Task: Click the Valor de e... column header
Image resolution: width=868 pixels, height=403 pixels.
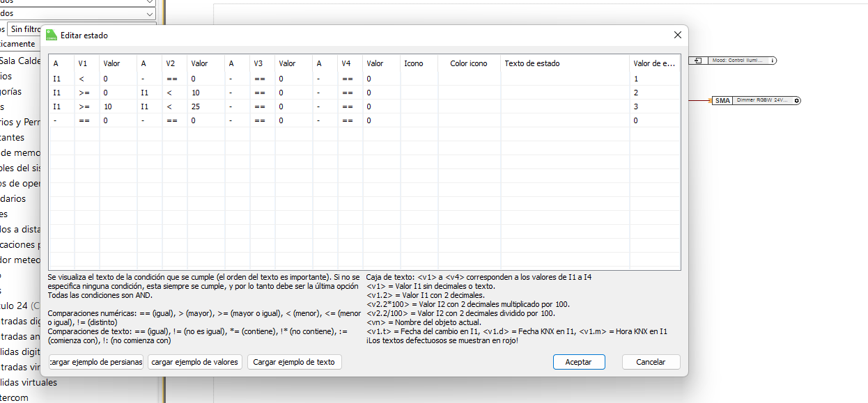Action: click(655, 63)
